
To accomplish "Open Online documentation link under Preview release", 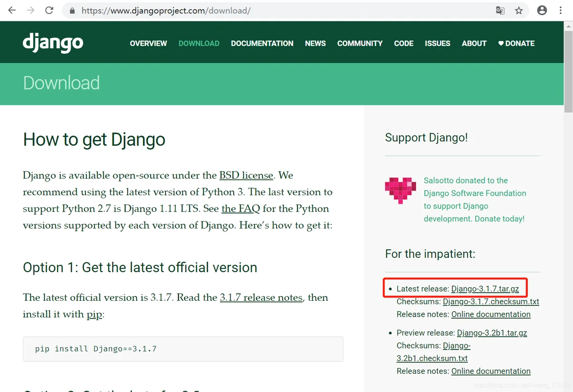I will click(x=491, y=371).
